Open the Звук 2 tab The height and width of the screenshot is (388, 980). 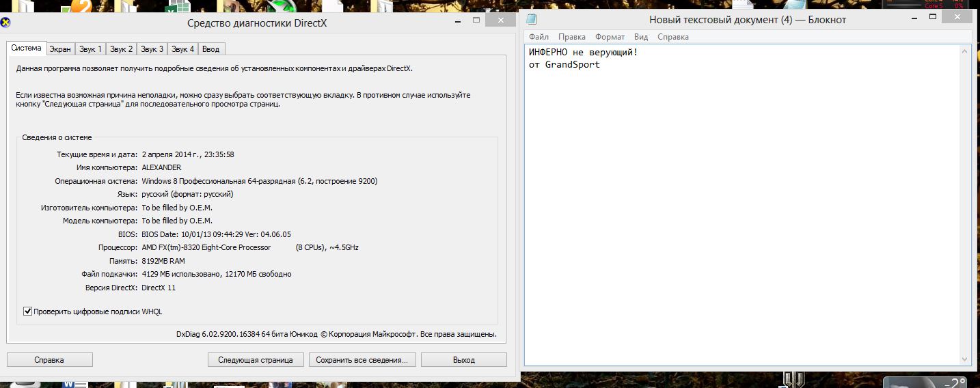pyautogui.click(x=122, y=49)
